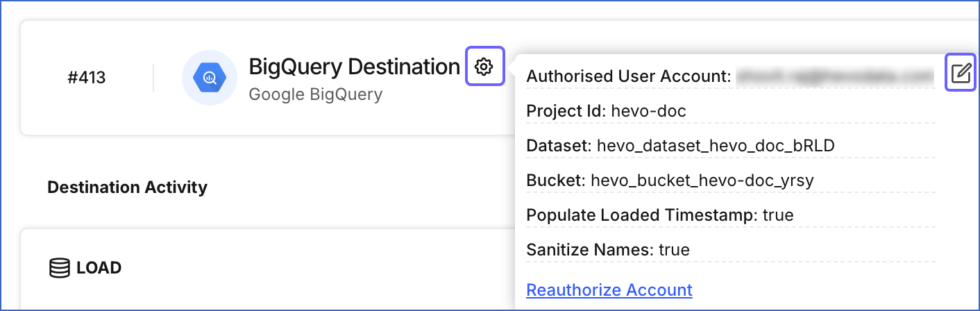Image resolution: width=980 pixels, height=311 pixels.
Task: Click the gear settings icon beside BigQuery Destination
Action: pos(484,67)
